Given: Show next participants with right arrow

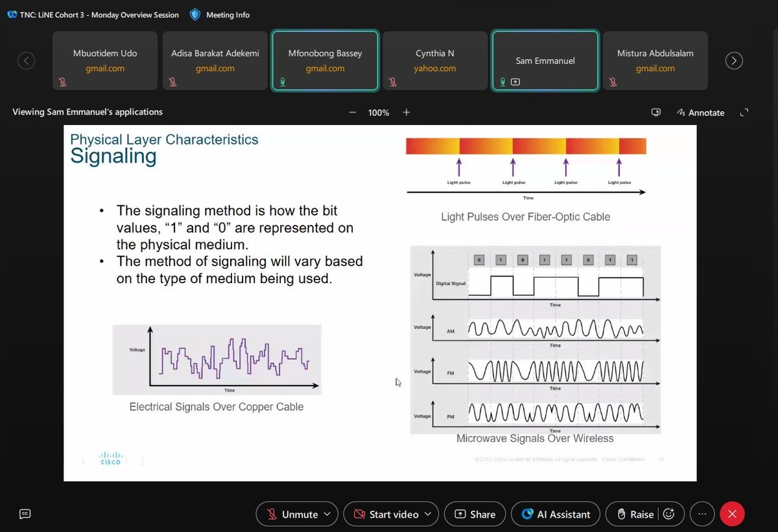Looking at the screenshot, I should click(x=734, y=61).
